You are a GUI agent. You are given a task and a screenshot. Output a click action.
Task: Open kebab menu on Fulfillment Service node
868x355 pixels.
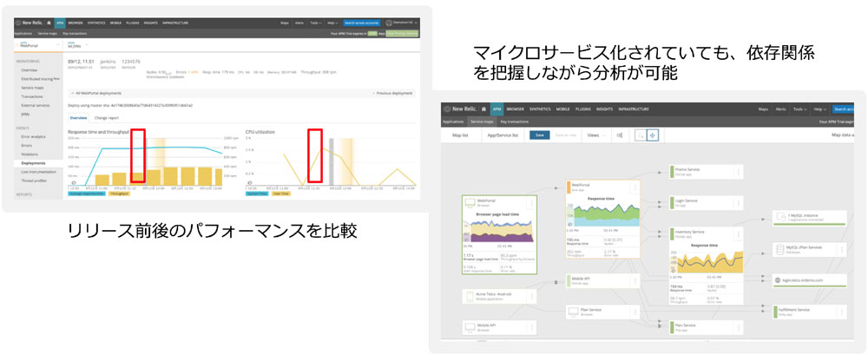841,312
